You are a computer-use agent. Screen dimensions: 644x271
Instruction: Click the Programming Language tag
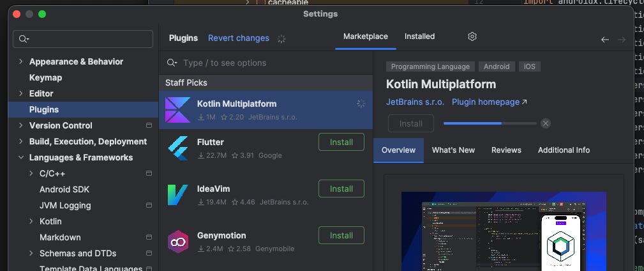(430, 66)
